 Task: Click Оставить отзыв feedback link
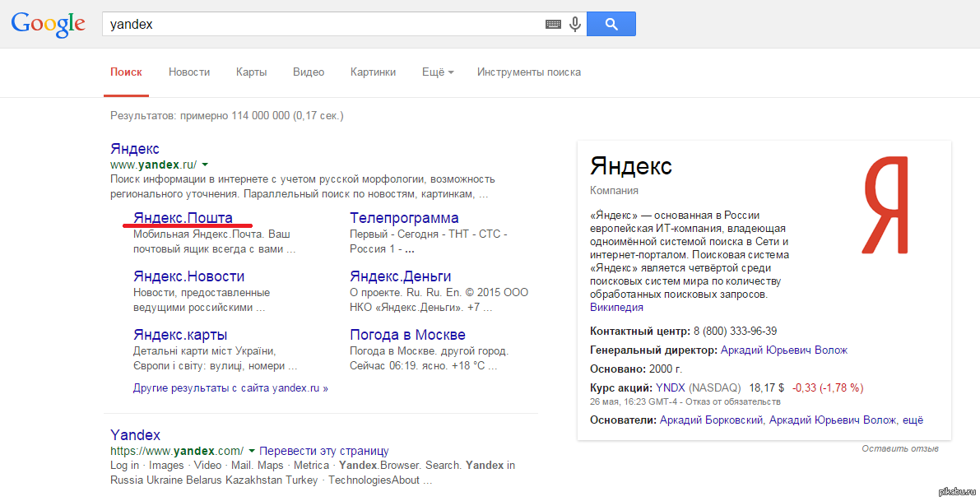coord(900,448)
